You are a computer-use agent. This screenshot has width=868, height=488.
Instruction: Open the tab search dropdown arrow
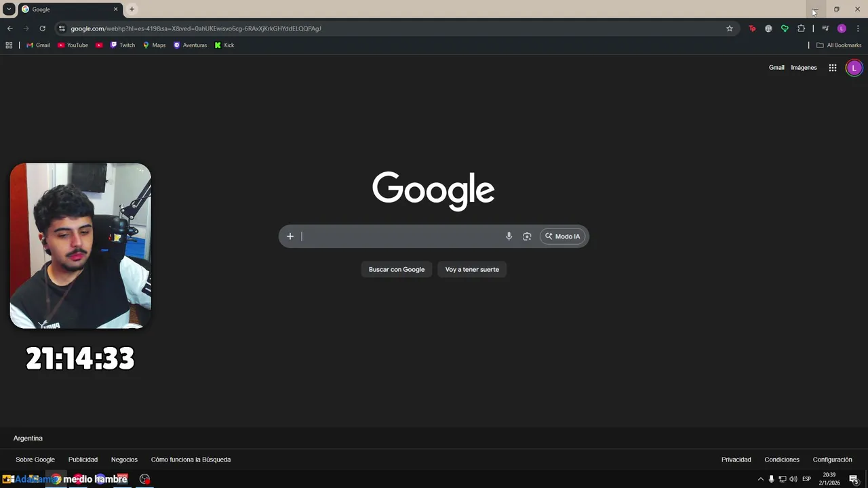pos(8,9)
